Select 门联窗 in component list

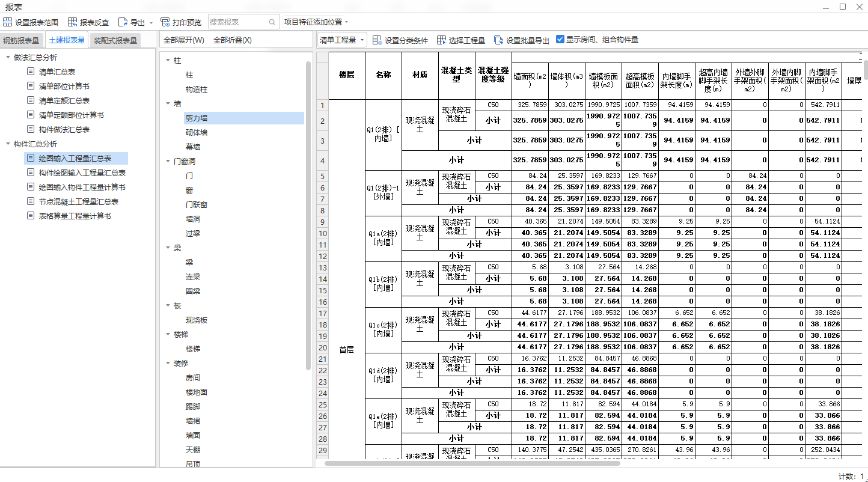197,204
